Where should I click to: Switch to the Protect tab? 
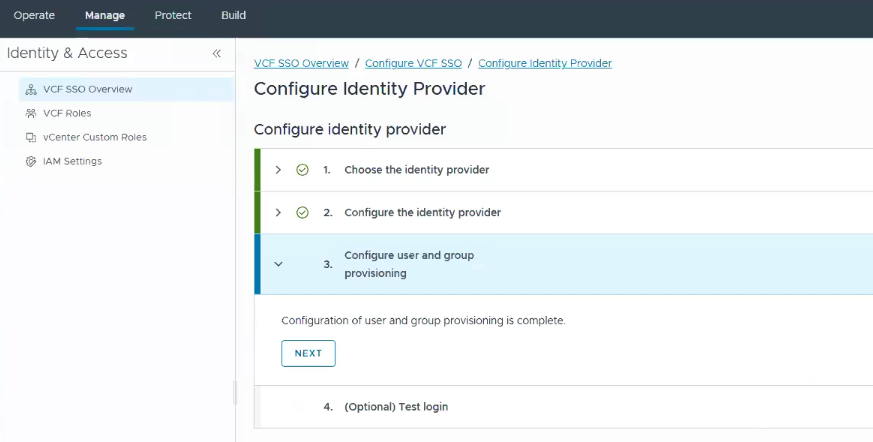coord(173,16)
